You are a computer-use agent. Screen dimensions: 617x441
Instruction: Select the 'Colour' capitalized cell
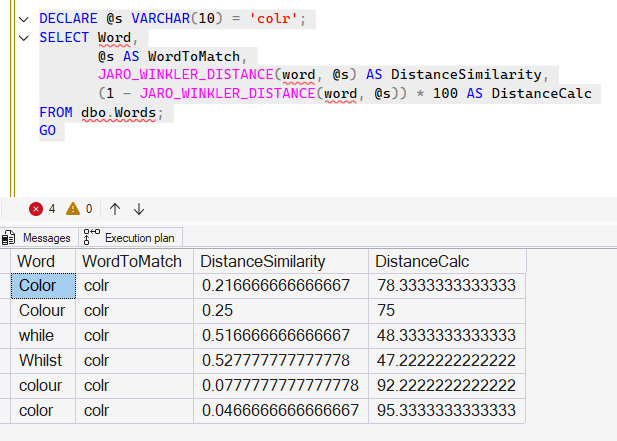coord(43,311)
